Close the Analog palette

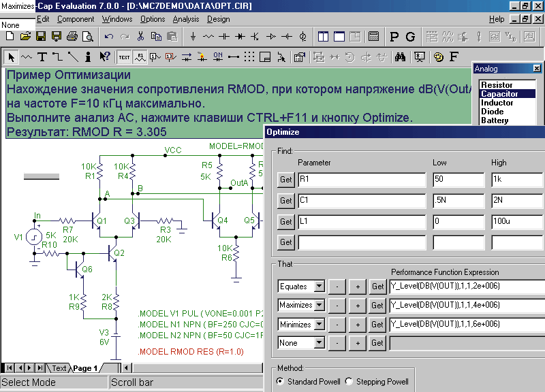(x=537, y=69)
